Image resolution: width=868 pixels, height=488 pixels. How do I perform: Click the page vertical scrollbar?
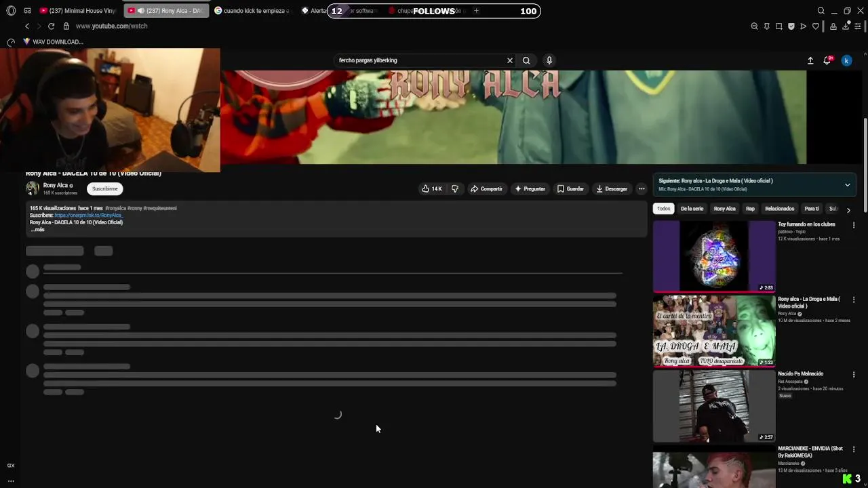click(x=865, y=166)
